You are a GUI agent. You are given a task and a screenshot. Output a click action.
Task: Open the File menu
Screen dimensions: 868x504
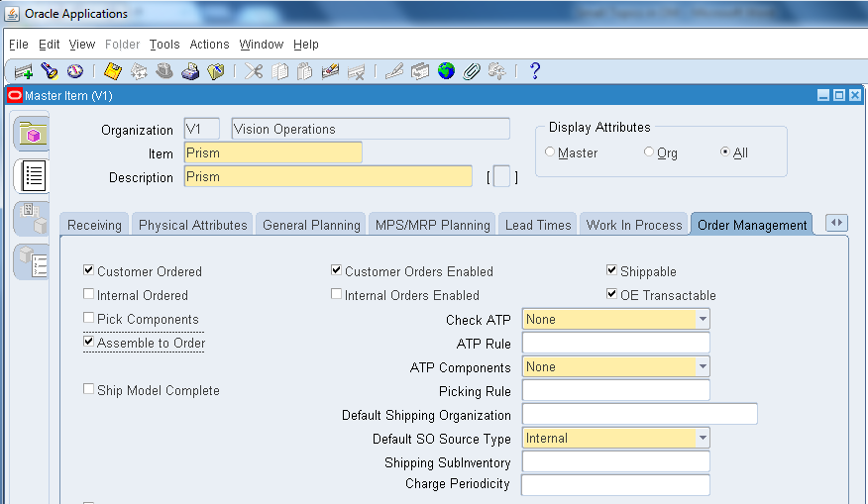[18, 45]
